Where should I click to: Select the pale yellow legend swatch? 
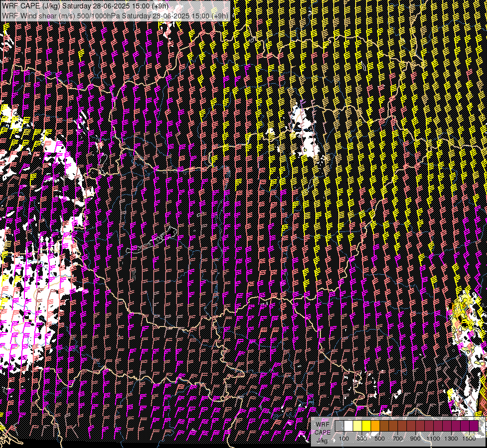click(x=358, y=426)
